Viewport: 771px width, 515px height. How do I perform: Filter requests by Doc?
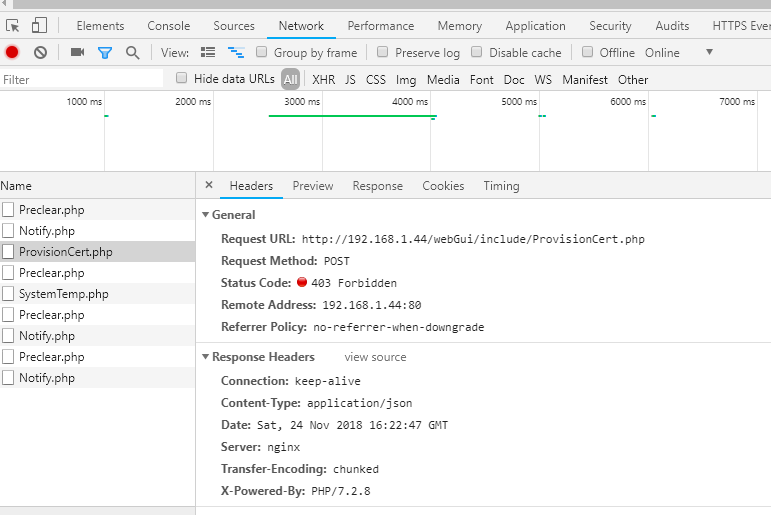(514, 80)
